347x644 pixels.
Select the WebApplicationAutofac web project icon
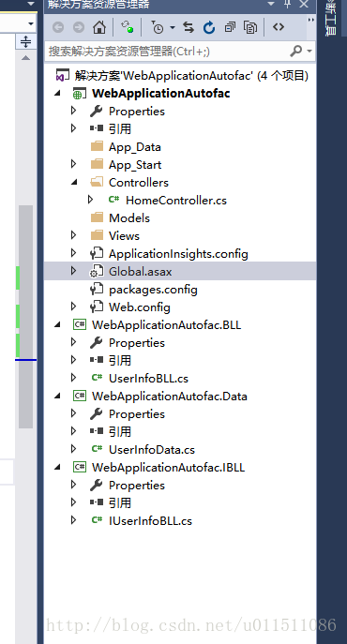point(79,94)
